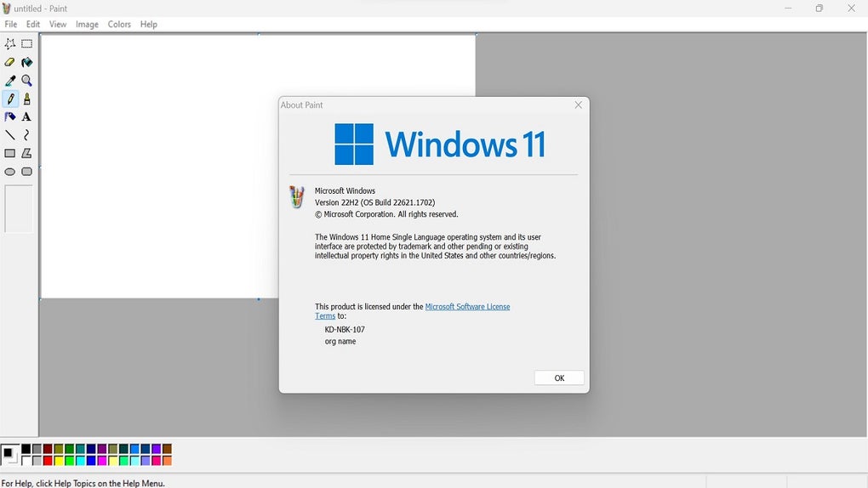The width and height of the screenshot is (868, 488).
Task: Choose the olive swatch next to maroon
Action: click(59, 449)
